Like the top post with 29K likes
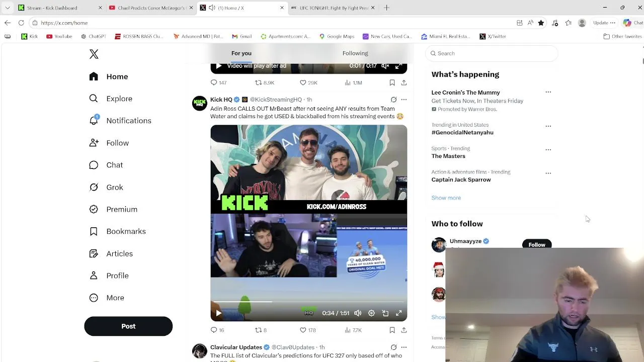 [x=308, y=82]
